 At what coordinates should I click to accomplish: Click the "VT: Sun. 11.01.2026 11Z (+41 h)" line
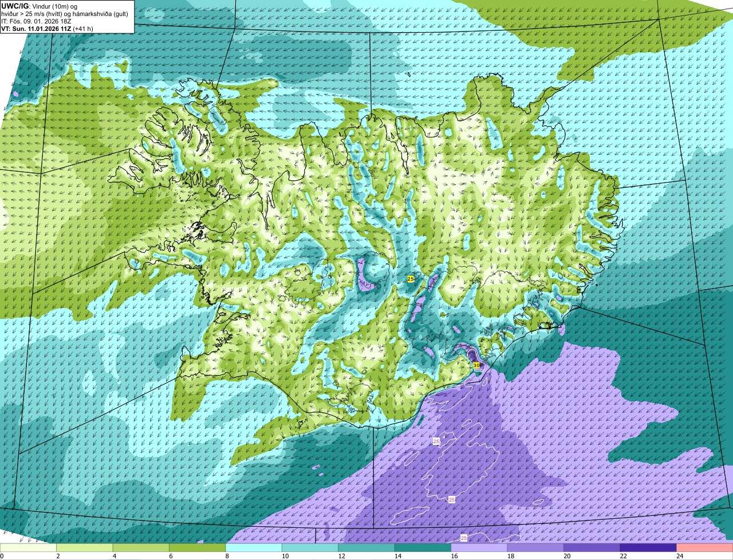pyautogui.click(x=47, y=28)
